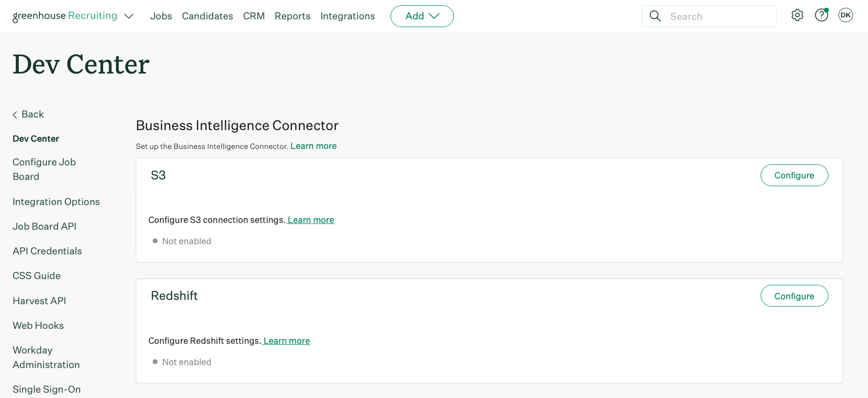Open the help question mark icon
This screenshot has width=868, height=398.
pyautogui.click(x=822, y=15)
